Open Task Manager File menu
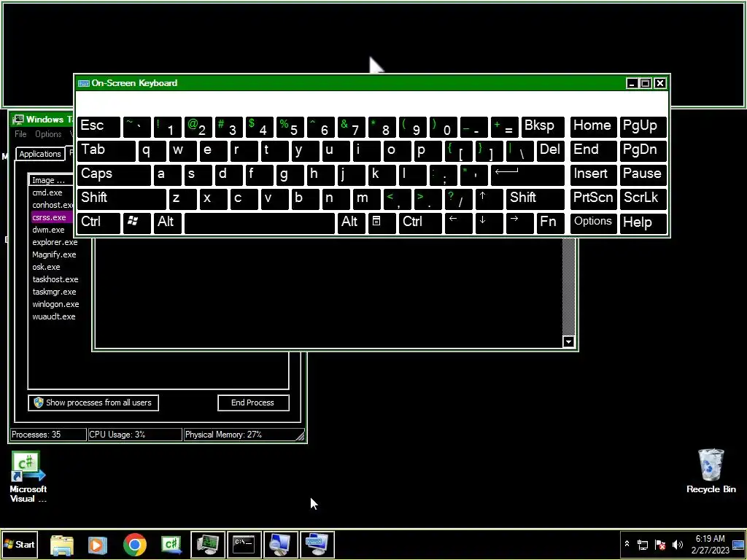This screenshot has width=747, height=560. click(20, 134)
